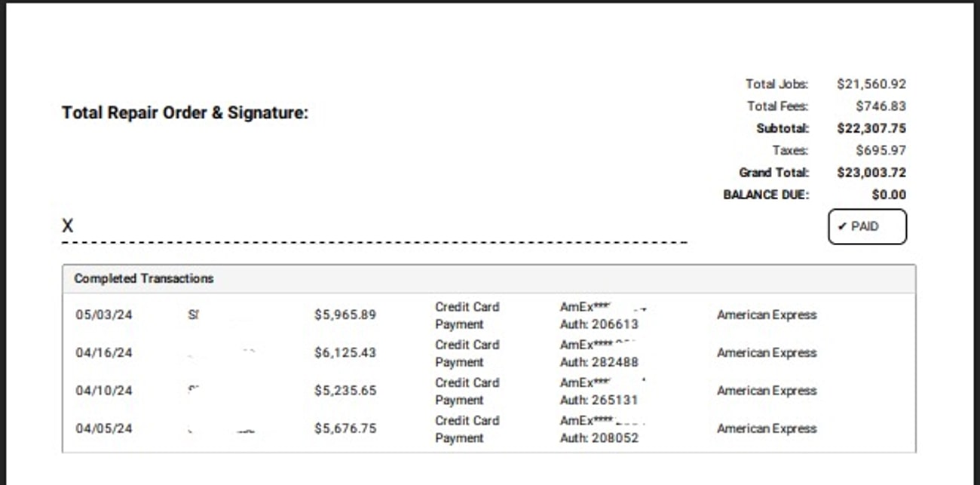Select the $6,125.43 payment amount
The height and width of the screenshot is (485, 980).
click(345, 352)
